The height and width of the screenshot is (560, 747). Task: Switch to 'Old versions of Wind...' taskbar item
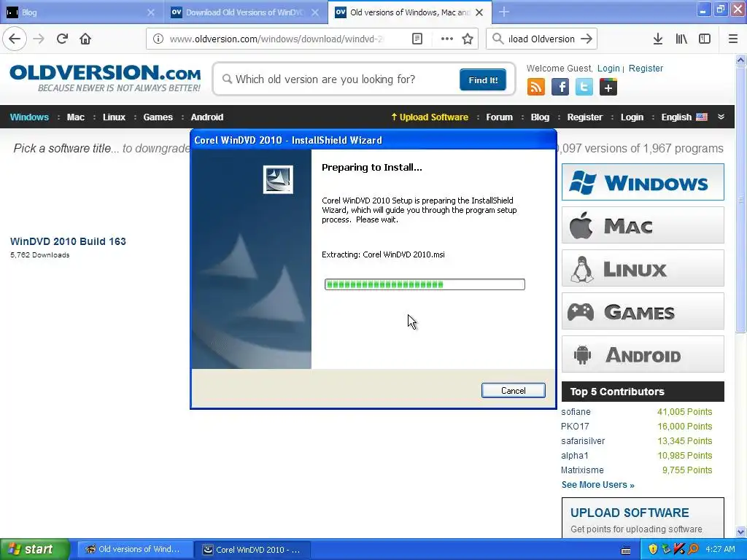coord(134,550)
